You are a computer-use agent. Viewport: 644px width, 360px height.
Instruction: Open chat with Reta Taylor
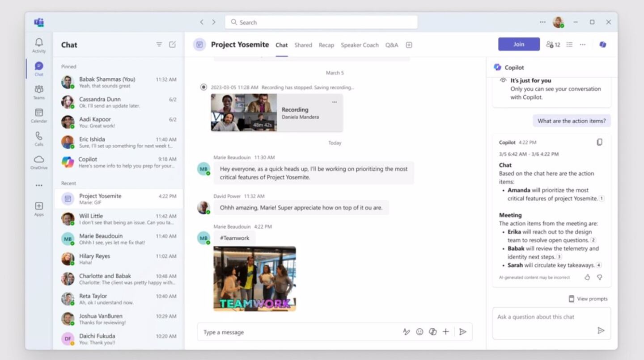119,299
